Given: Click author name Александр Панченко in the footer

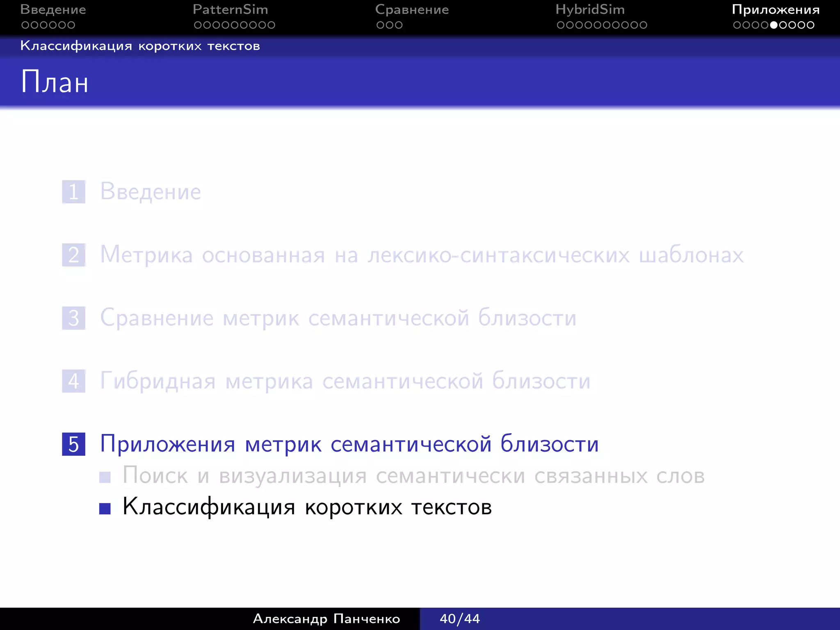Looking at the screenshot, I should tap(326, 619).
